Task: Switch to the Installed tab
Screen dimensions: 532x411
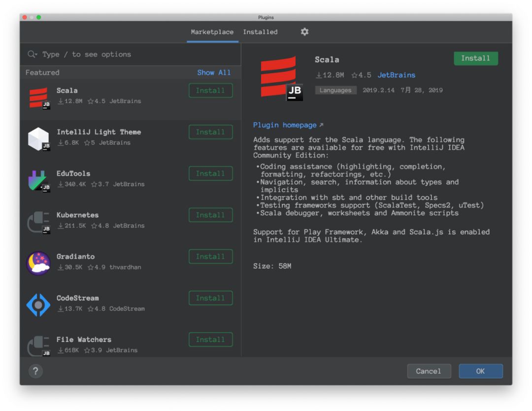Action: pyautogui.click(x=260, y=32)
